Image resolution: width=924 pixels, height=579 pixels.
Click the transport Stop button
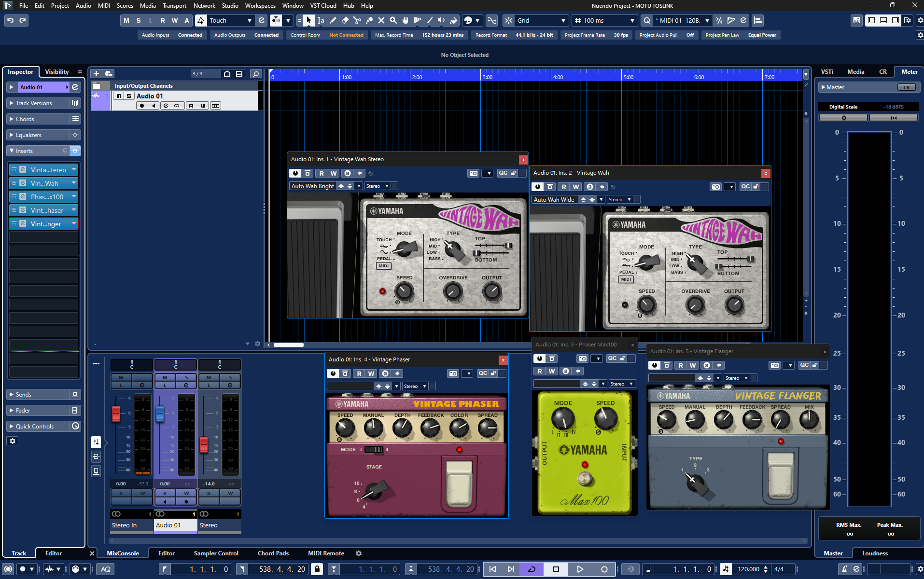[556, 569]
